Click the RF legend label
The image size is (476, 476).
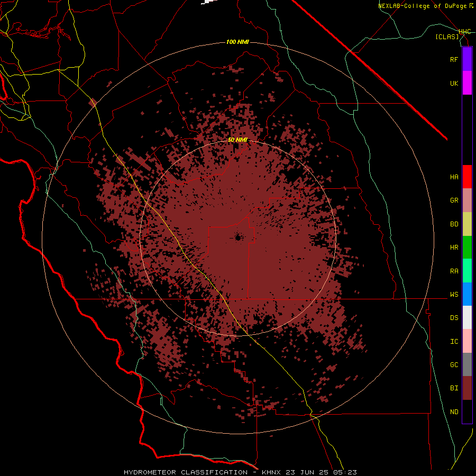[454, 59]
